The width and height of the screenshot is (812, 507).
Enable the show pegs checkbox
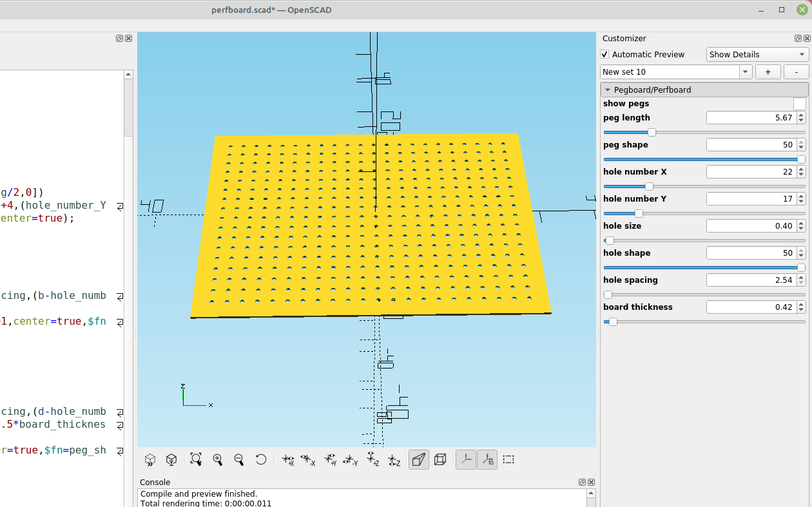[800, 103]
